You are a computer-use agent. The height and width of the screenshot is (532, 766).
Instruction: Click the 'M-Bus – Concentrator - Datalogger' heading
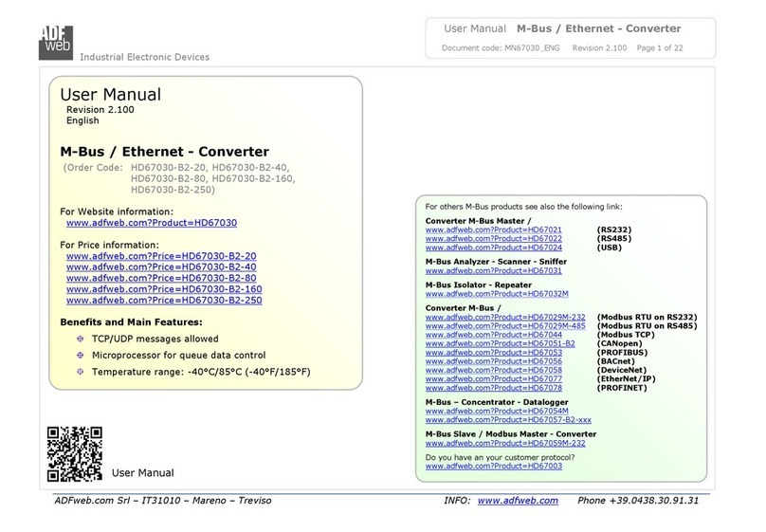point(497,402)
